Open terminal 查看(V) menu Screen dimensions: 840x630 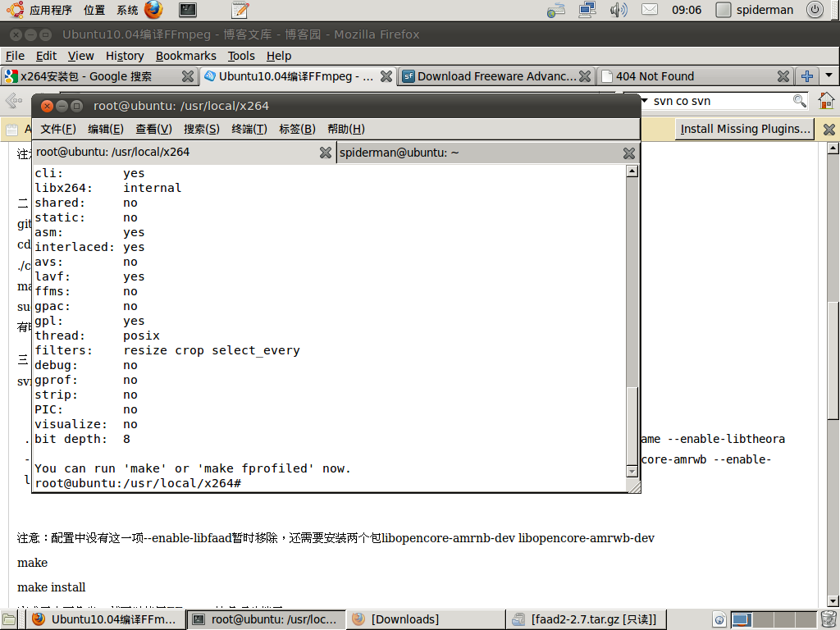coord(153,129)
